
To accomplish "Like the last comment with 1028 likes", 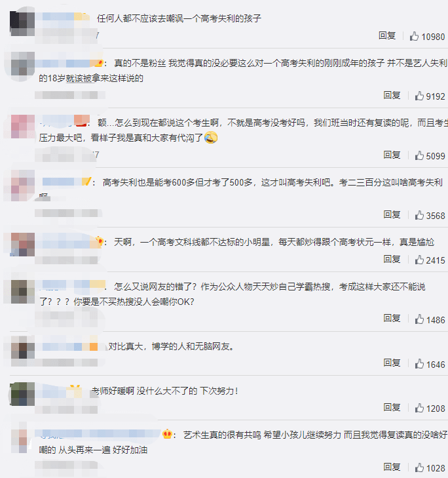I will [x=419, y=468].
